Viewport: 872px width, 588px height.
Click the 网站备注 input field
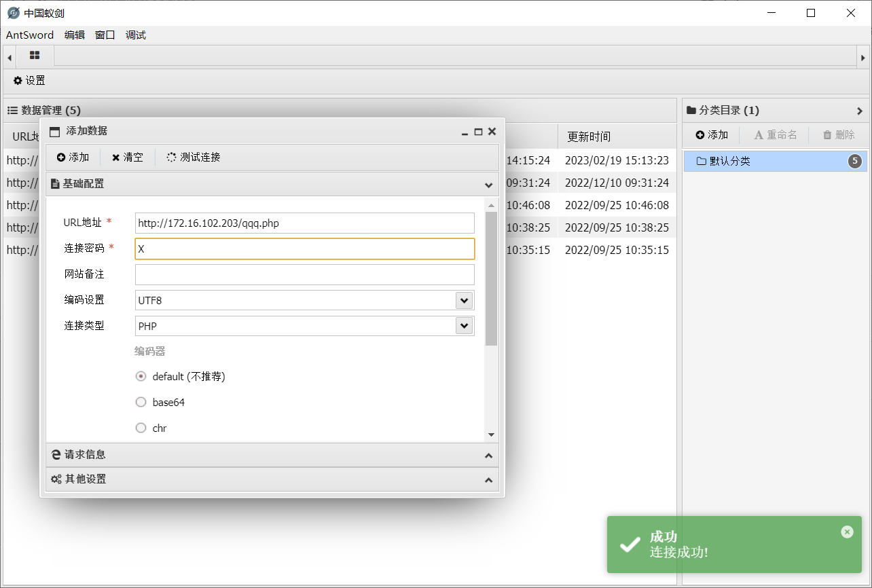tap(305, 274)
